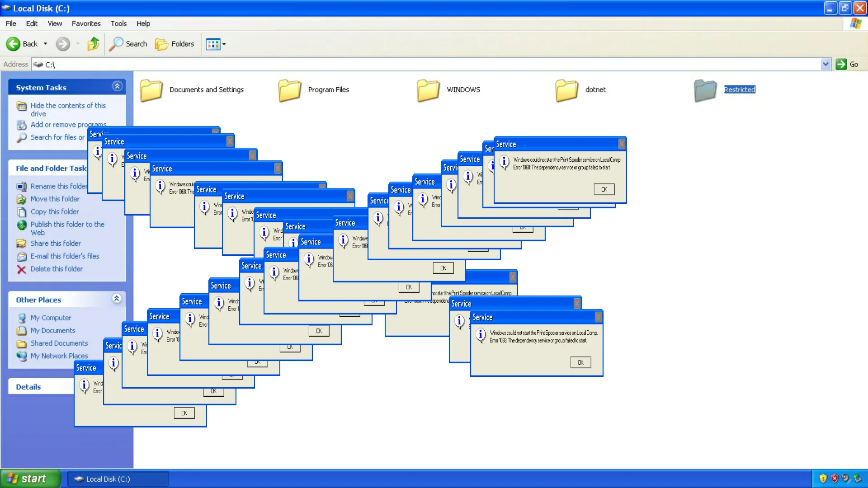The image size is (868, 488).
Task: Collapse the Other Places panel section
Action: [x=117, y=299]
